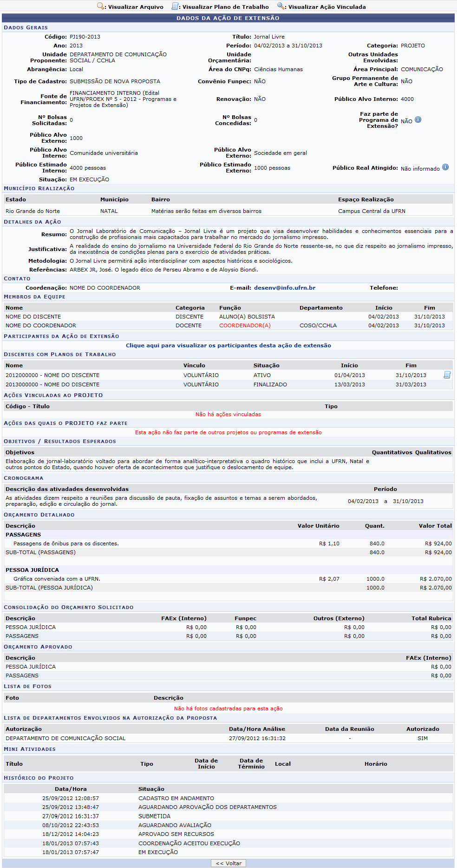Click the Dados da Ação de Extensão title bar
Screen dimensions: 457x868
228,18
